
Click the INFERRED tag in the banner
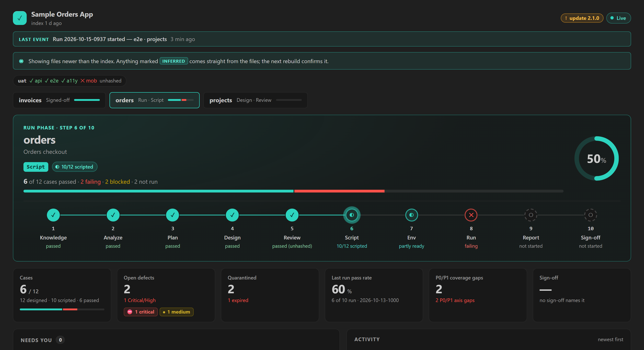[x=174, y=61]
